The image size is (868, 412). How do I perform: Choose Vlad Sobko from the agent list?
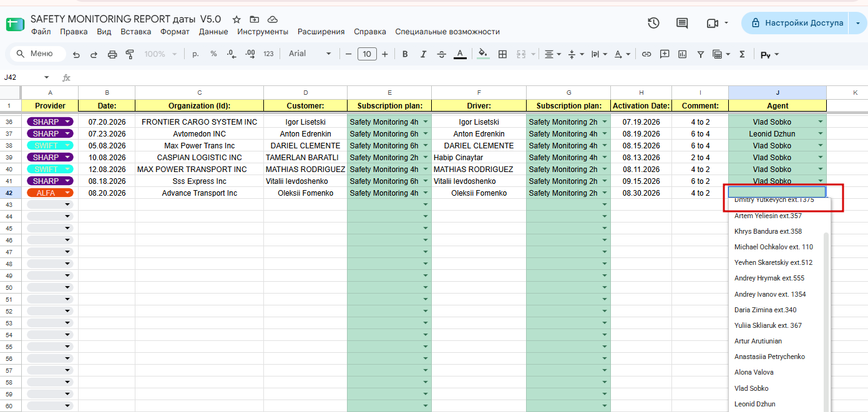pyautogui.click(x=751, y=388)
